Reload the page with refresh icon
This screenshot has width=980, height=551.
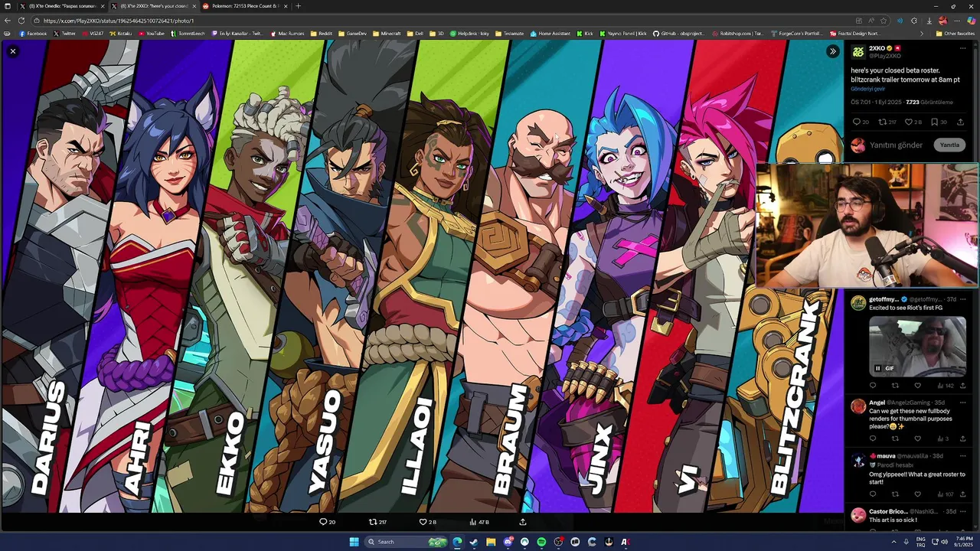pos(21,21)
